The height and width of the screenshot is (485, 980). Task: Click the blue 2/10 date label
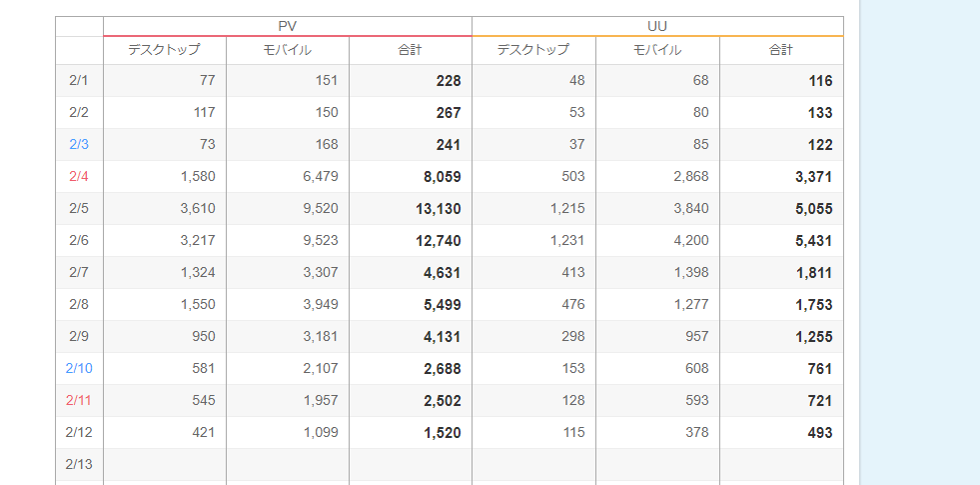[x=79, y=369]
